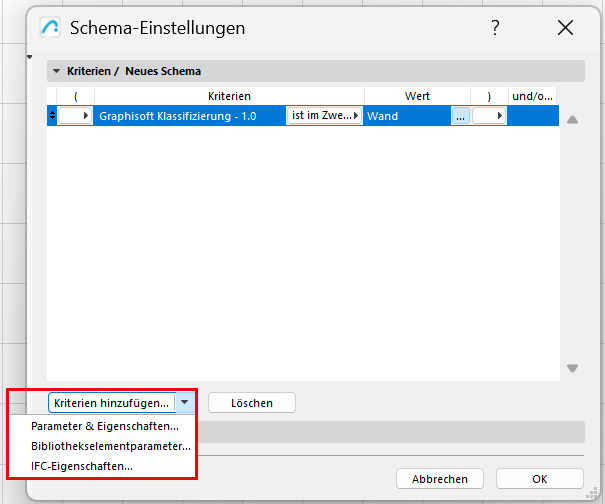The image size is (605, 504).
Task: Click the Wert column header
Action: click(417, 96)
